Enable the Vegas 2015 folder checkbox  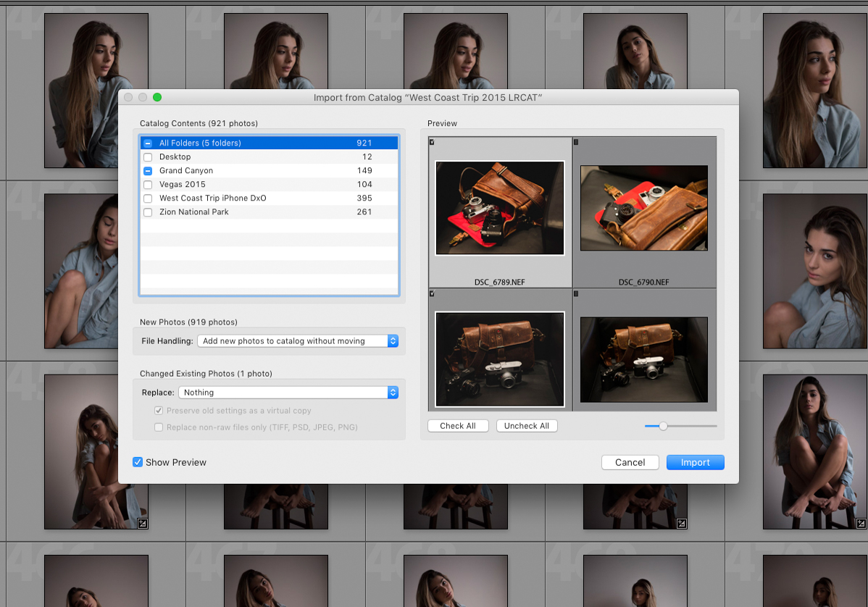147,184
